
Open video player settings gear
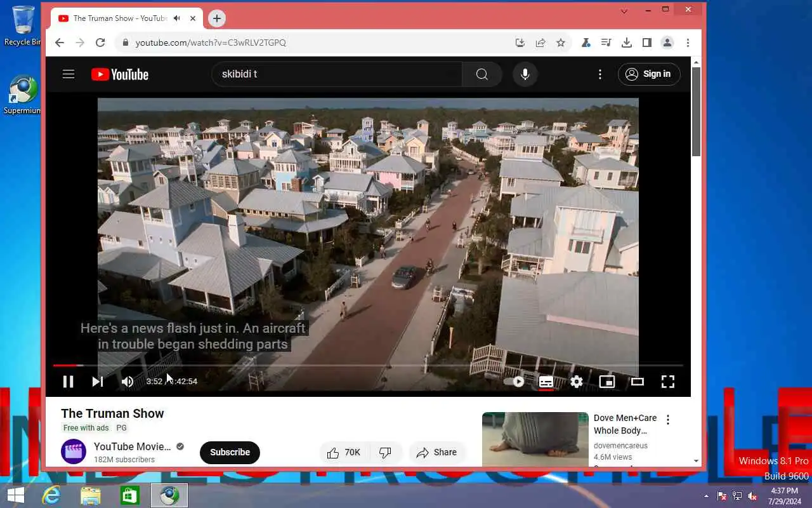[577, 382]
